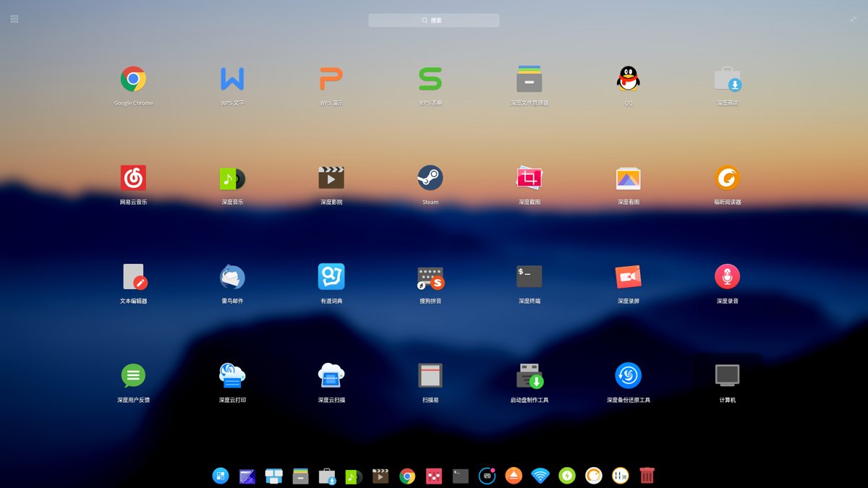Launch 网易云音乐 music app
The height and width of the screenshot is (488, 868).
133,178
